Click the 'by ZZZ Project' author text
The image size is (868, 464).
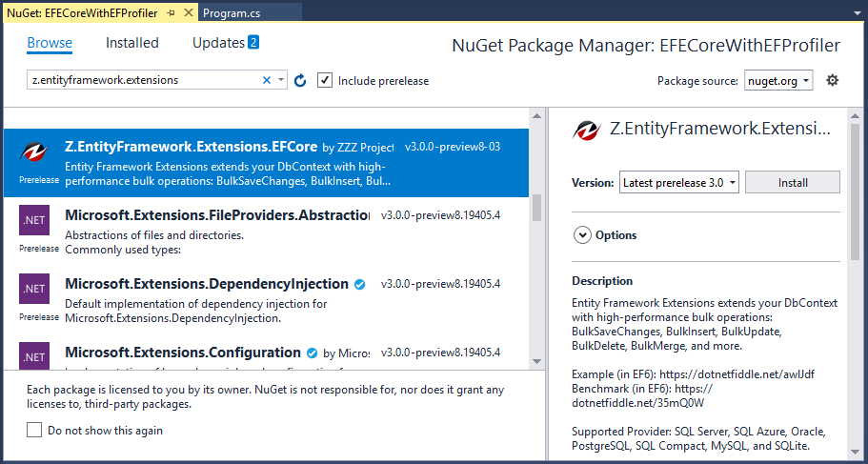[357, 148]
